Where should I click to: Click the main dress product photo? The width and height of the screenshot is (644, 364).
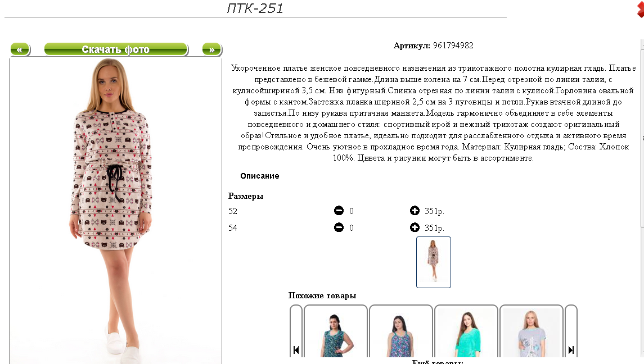(x=115, y=211)
